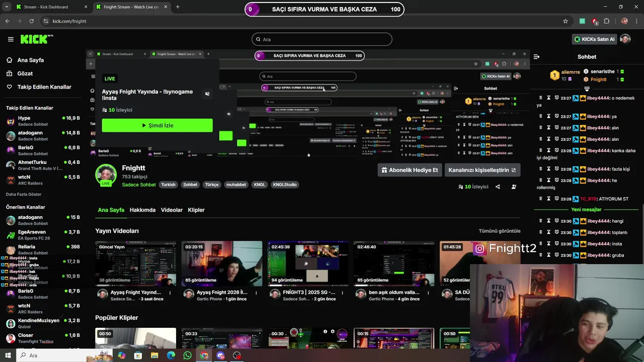644x362 pixels.
Task: Click the Ana Sayfa home icon in sidebar
Action: [x=9, y=60]
